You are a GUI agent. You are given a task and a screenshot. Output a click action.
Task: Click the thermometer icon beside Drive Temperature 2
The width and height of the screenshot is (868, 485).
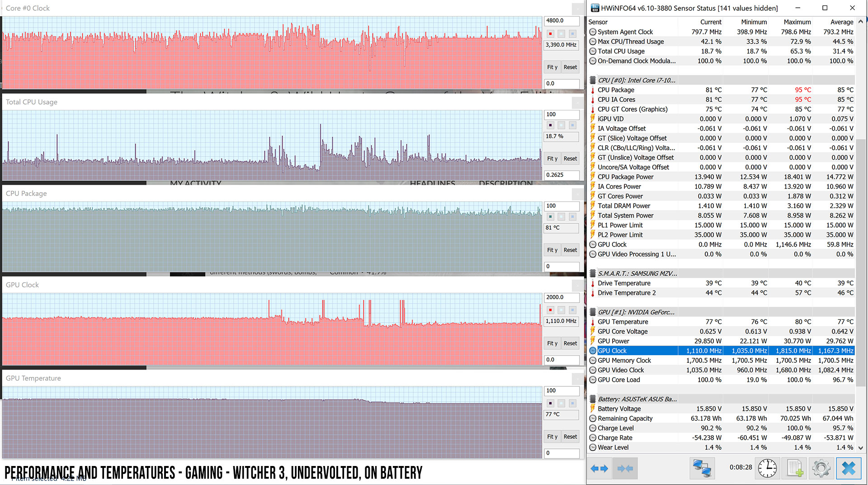(593, 293)
